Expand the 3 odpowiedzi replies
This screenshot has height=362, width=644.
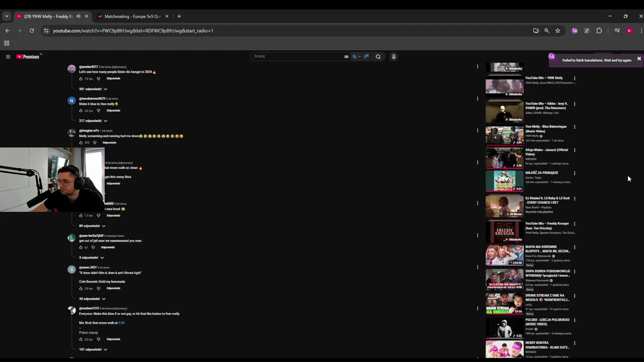(92, 257)
